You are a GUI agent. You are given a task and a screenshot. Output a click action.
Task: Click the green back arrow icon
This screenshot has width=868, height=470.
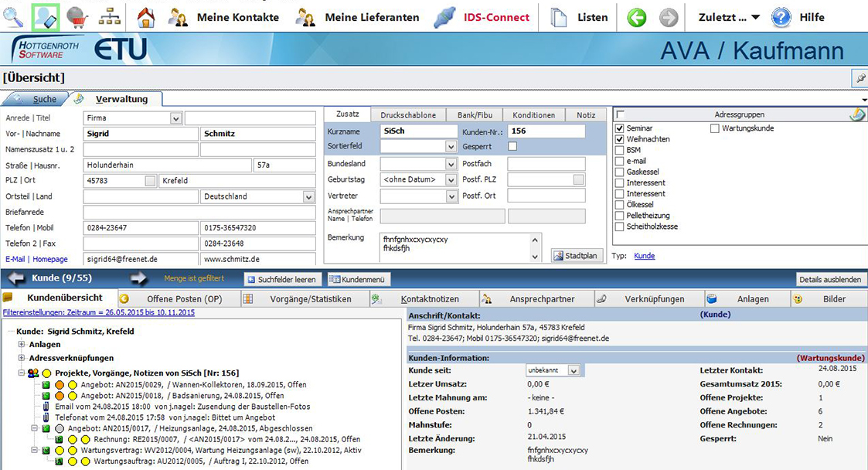pyautogui.click(x=637, y=17)
